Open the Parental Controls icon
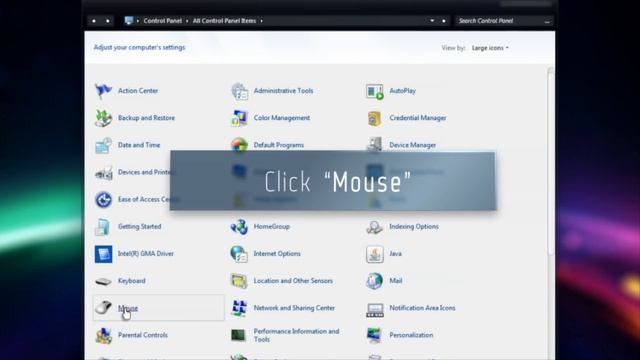The height and width of the screenshot is (360, 640). [103, 336]
